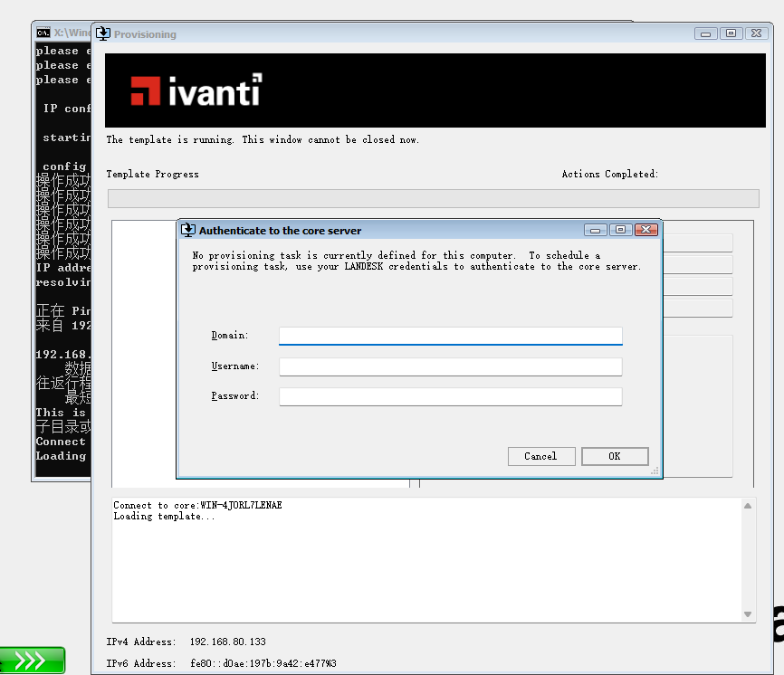The image size is (784, 675).
Task: Maximize the Provisioning window
Action: point(731,33)
